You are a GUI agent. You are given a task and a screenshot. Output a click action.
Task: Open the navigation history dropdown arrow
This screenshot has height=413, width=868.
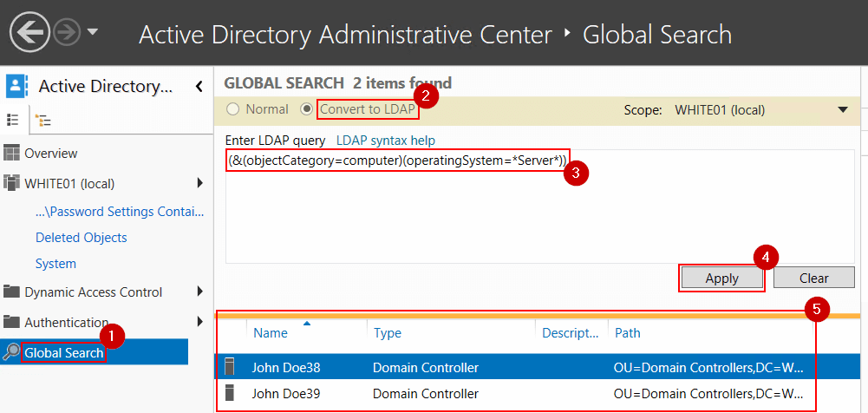coord(93,32)
